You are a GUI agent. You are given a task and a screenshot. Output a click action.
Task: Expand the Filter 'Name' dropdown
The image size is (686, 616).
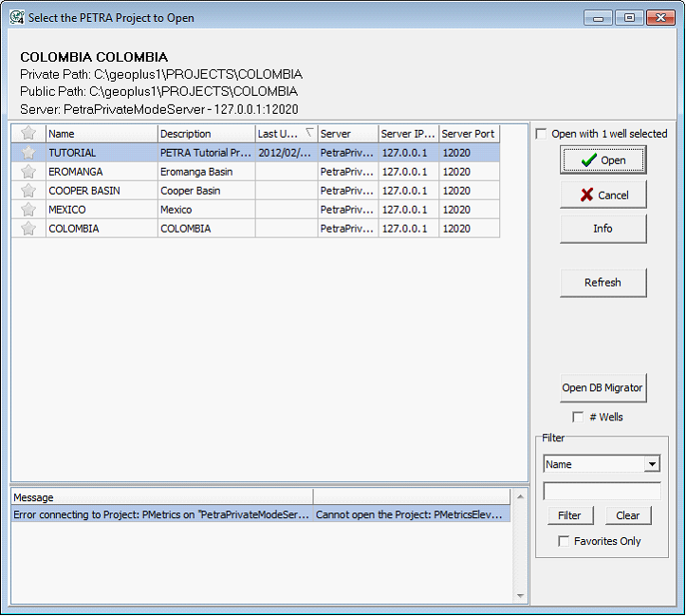(651, 464)
